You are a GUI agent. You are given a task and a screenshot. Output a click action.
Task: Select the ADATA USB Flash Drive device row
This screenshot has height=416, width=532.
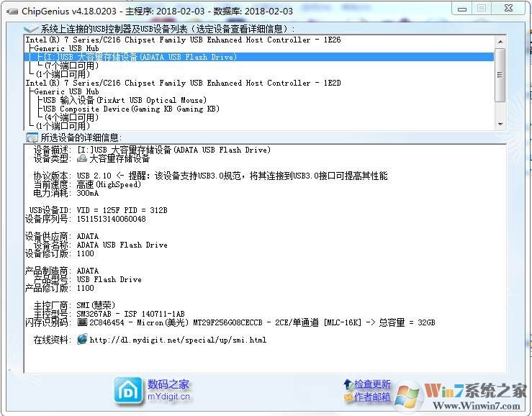pos(259,57)
